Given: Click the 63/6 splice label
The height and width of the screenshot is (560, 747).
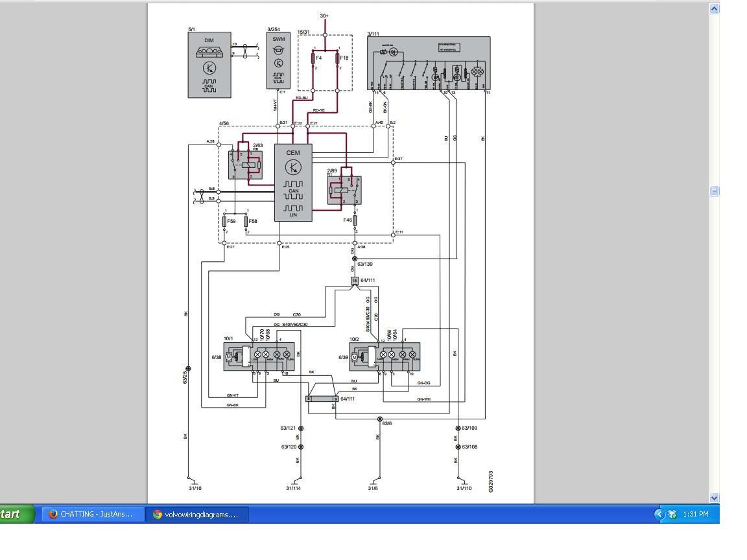Looking at the screenshot, I should click(387, 423).
